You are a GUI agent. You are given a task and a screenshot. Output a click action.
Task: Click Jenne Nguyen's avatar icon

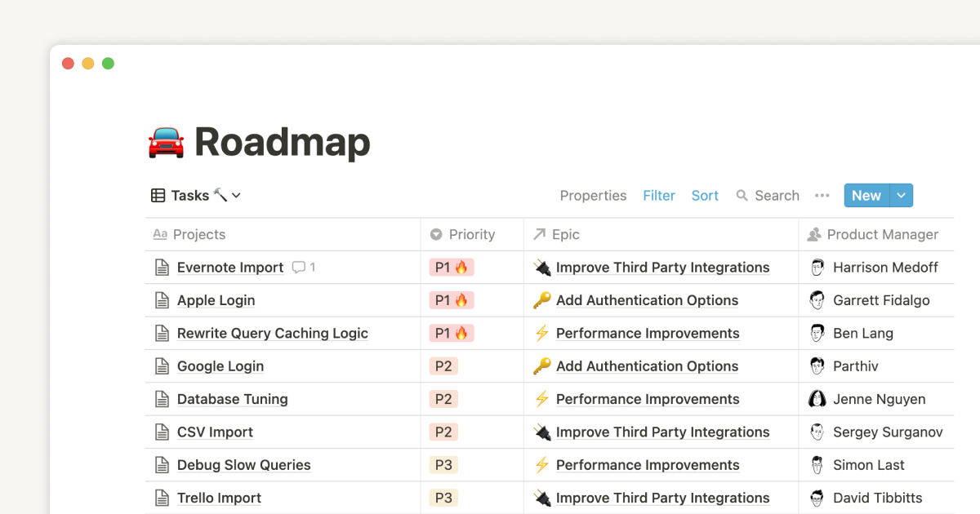817,399
